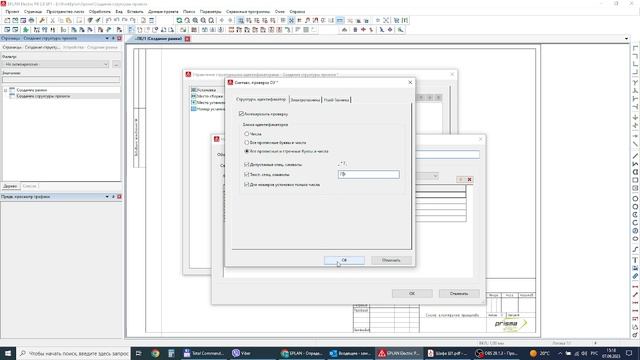Close the syntax check dialog with X
The image size is (640, 360).
point(410,82)
